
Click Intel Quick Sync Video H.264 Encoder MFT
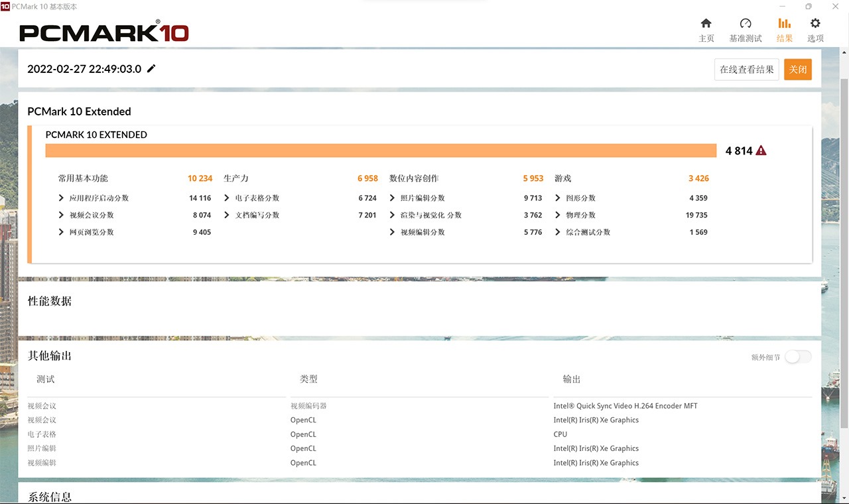(x=625, y=406)
